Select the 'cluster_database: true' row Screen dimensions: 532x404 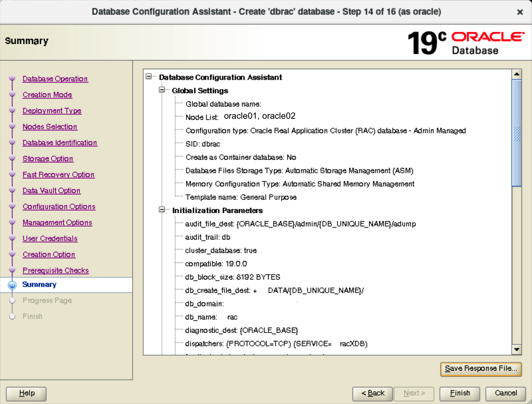coord(221,250)
